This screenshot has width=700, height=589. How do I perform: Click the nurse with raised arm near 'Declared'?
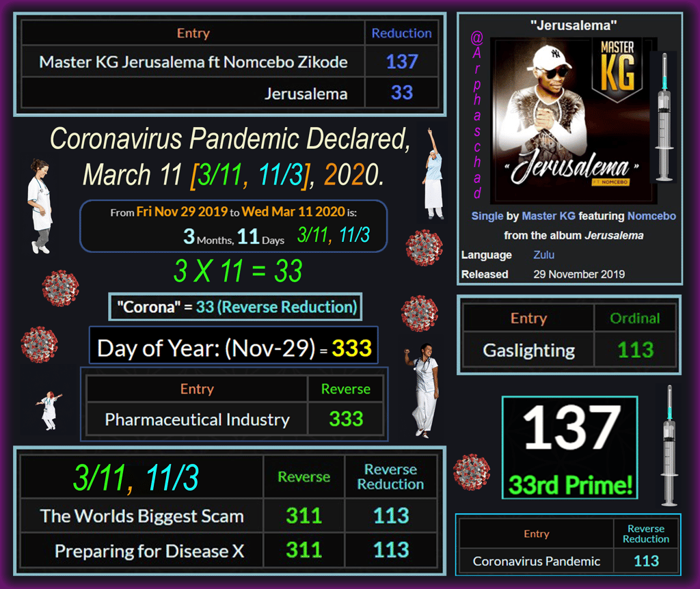pos(433,174)
